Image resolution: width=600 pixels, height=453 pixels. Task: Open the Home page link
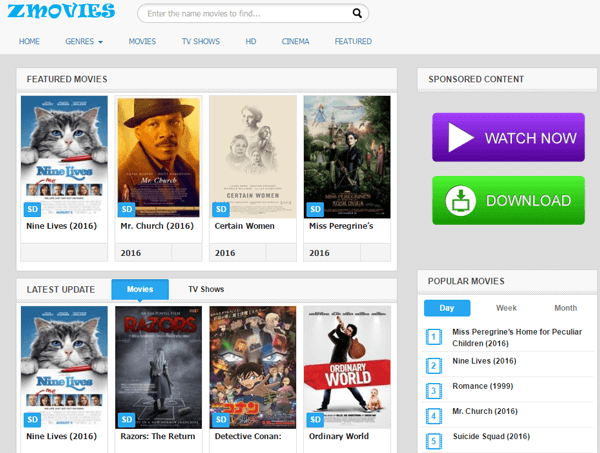point(29,41)
